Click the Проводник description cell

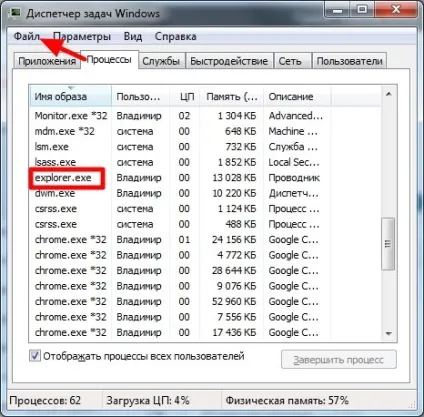(x=294, y=178)
